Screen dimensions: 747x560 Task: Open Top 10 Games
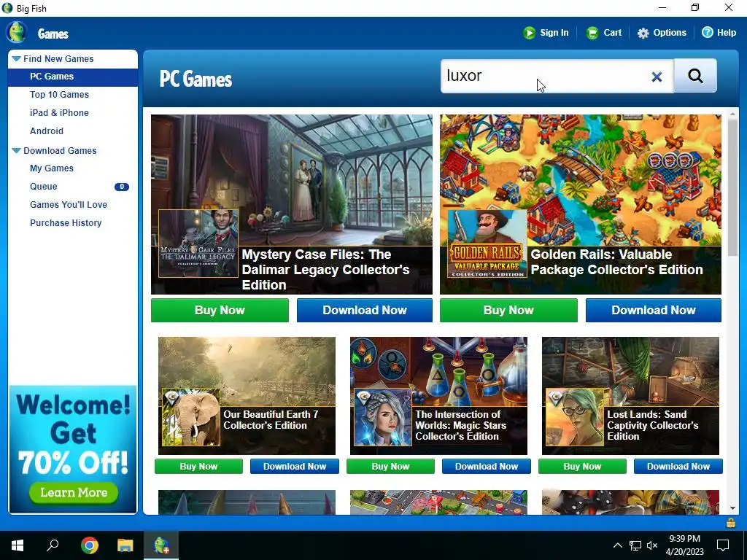(x=59, y=95)
